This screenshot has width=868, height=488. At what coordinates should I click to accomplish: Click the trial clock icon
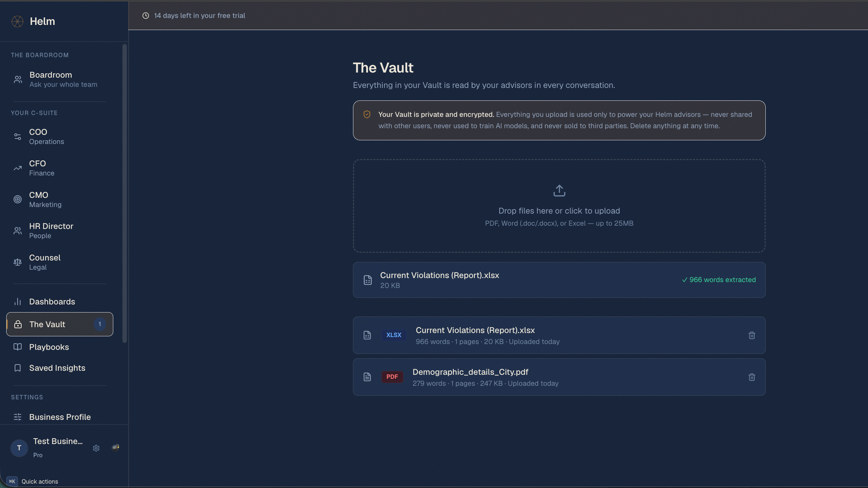[x=146, y=15]
